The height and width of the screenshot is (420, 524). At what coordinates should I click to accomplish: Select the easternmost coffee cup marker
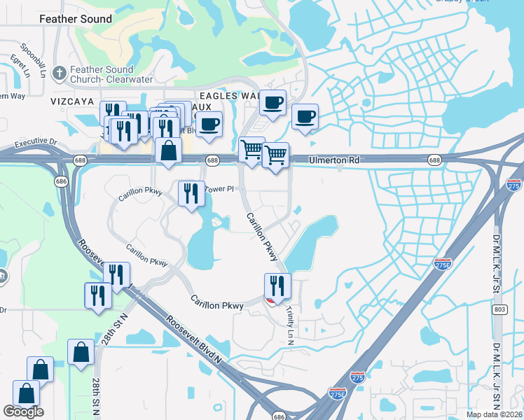point(305,117)
